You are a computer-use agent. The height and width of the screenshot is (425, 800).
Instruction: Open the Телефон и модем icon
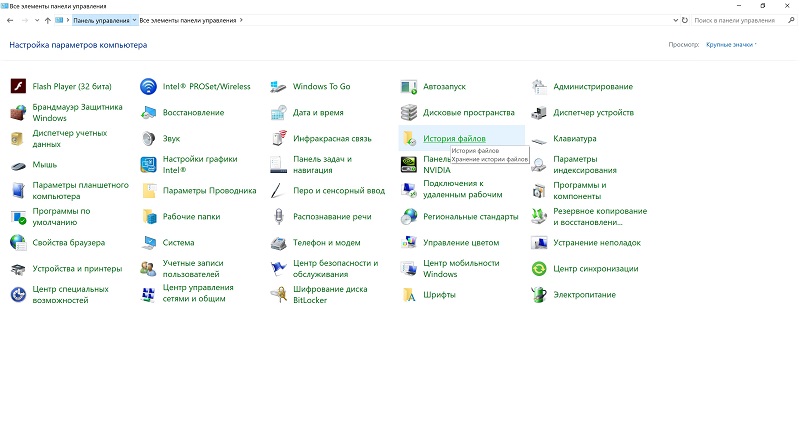279,242
